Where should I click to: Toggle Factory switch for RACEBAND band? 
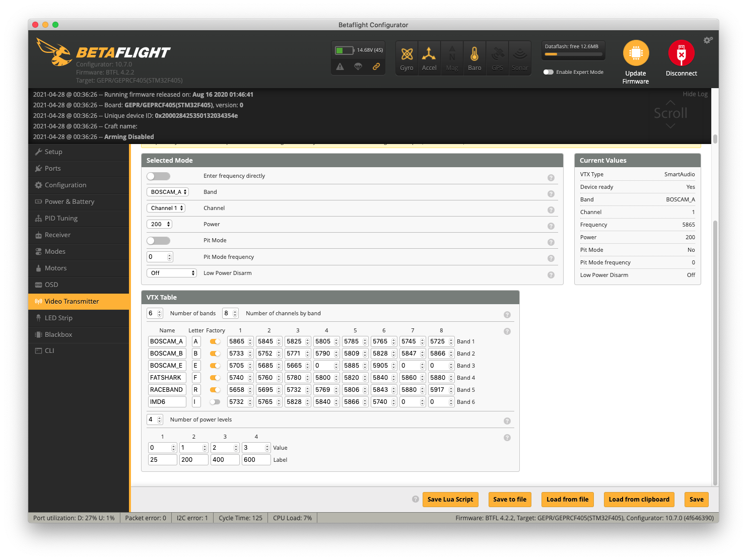(x=215, y=390)
